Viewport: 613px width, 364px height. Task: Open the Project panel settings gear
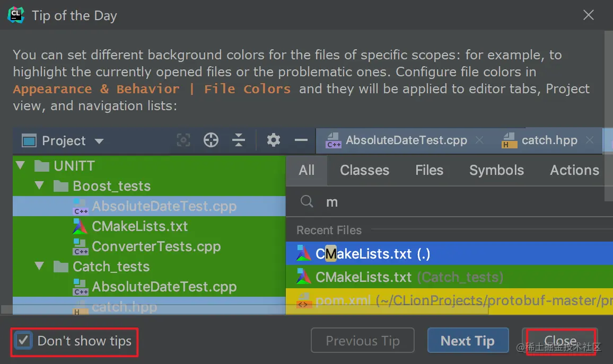point(273,140)
